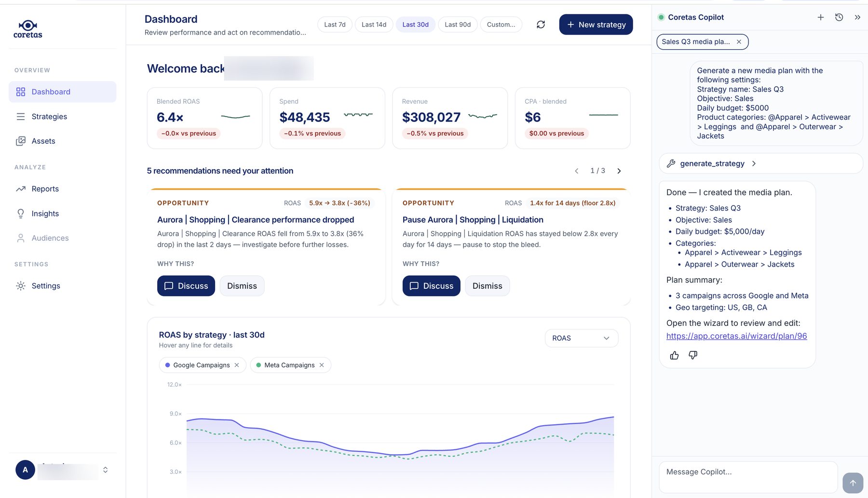The height and width of the screenshot is (498, 868).
Task: Dismiss the Pause Liquidation recommendation
Action: [x=488, y=286]
